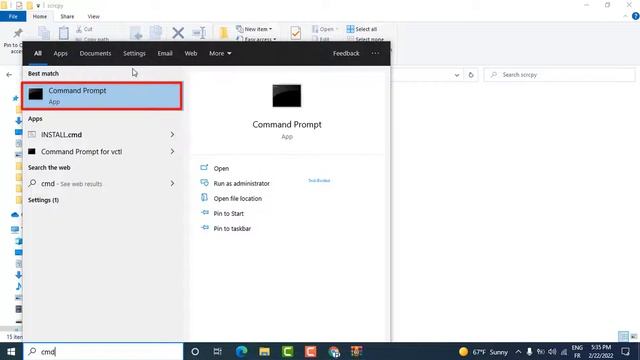Select INSTALL.cmd app result
This screenshot has height=360, width=640.
96,135
